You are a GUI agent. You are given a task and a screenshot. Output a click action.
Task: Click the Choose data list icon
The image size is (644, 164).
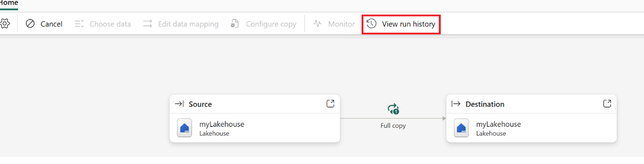click(x=79, y=24)
